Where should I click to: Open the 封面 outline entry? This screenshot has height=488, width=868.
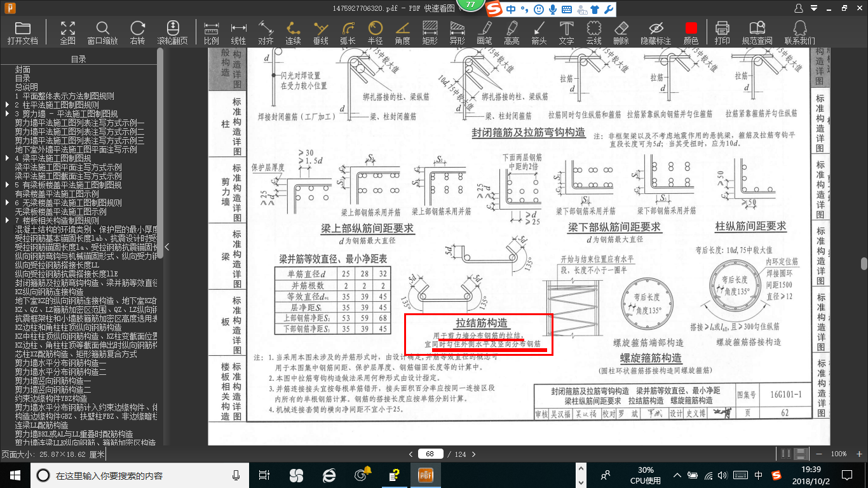[x=23, y=69]
